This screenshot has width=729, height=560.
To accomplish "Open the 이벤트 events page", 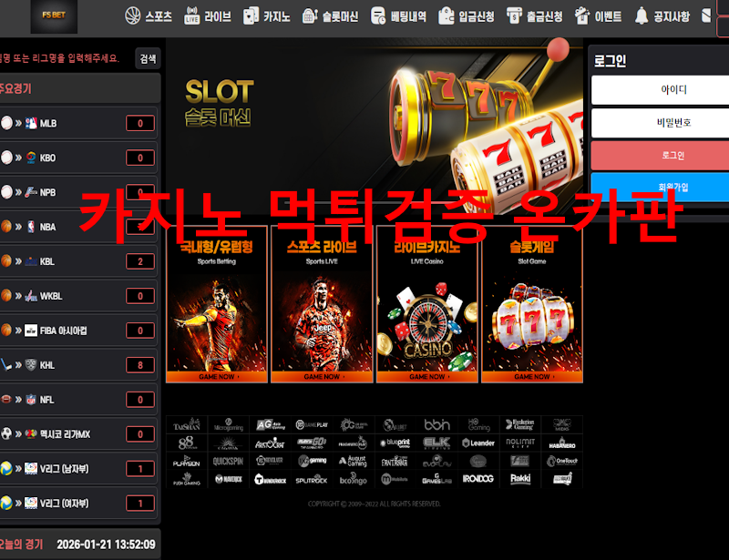I will (x=598, y=16).
